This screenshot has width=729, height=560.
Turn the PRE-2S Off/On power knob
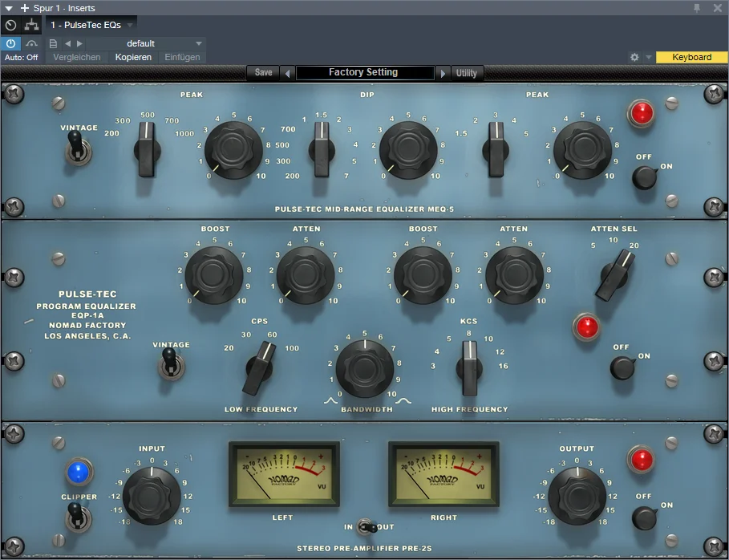pyautogui.click(x=645, y=518)
